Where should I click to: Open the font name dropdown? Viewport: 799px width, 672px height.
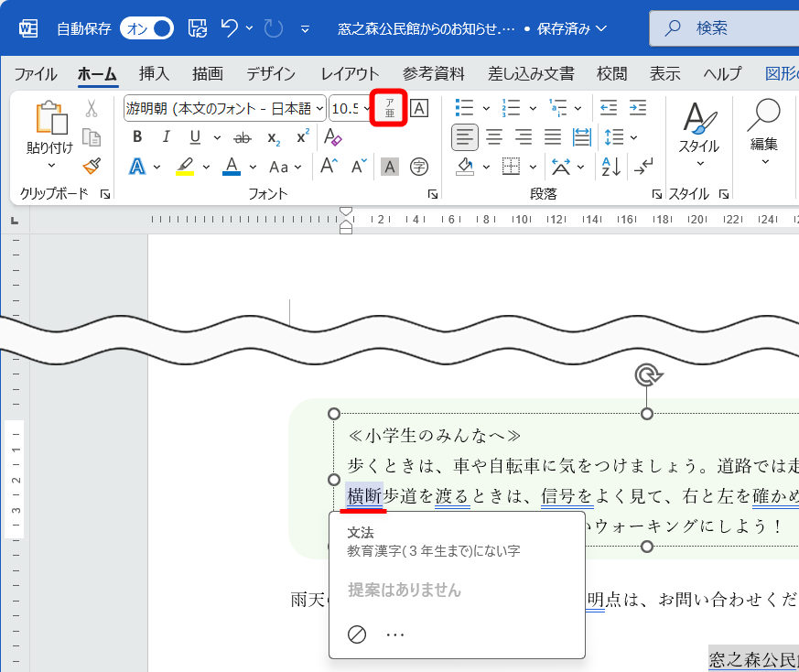point(318,108)
